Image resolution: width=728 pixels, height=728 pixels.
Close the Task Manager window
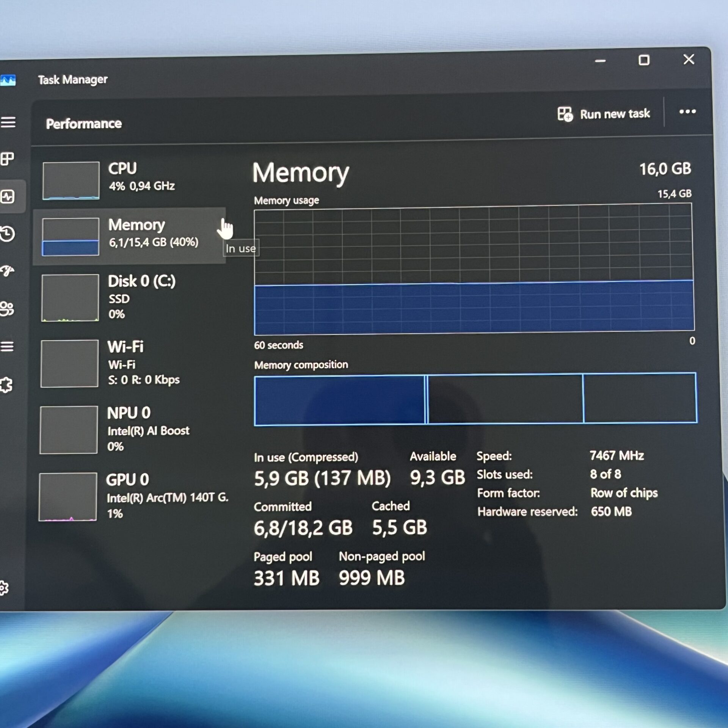689,59
